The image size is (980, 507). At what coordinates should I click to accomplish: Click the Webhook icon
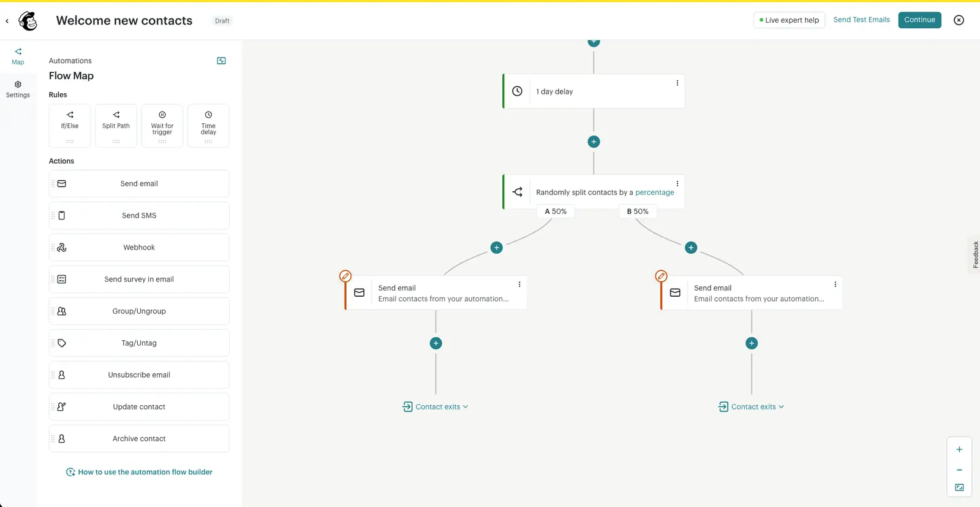coord(61,247)
